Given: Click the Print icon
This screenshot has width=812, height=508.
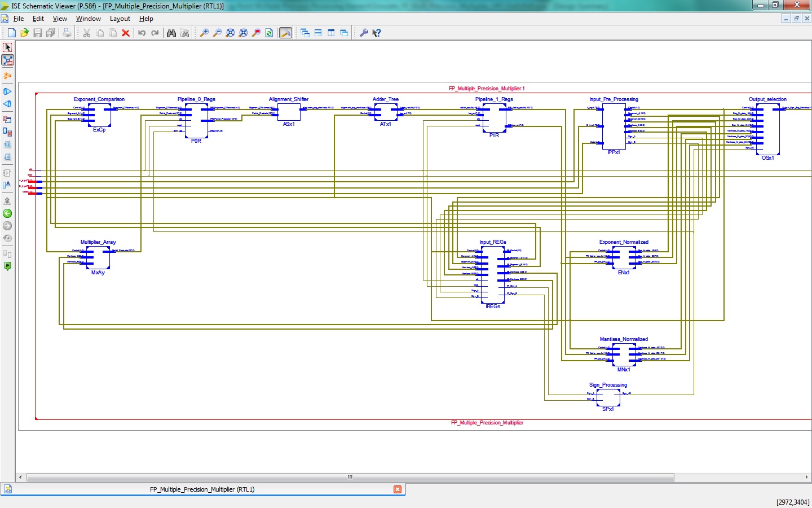Looking at the screenshot, I should (67, 33).
